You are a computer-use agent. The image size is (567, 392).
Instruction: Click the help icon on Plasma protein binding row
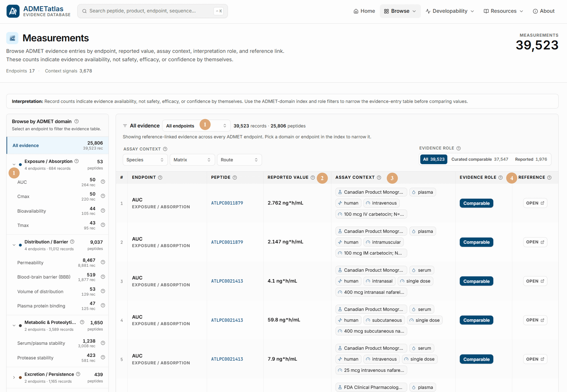click(103, 306)
